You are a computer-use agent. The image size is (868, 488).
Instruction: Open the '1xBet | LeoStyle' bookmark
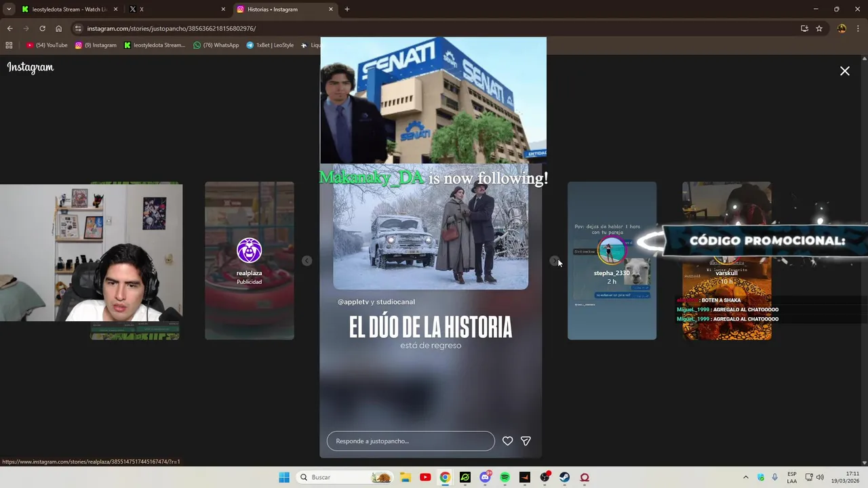point(270,45)
